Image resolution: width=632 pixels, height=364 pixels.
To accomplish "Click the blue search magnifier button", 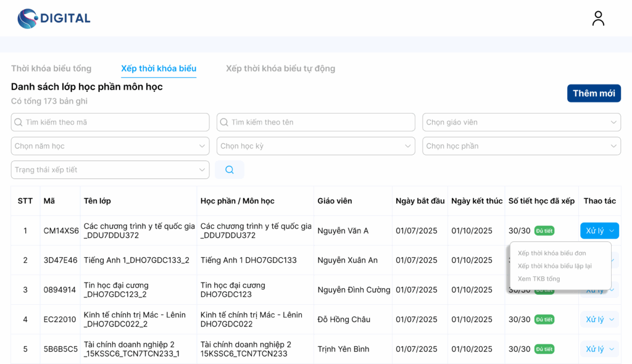I will [x=230, y=170].
